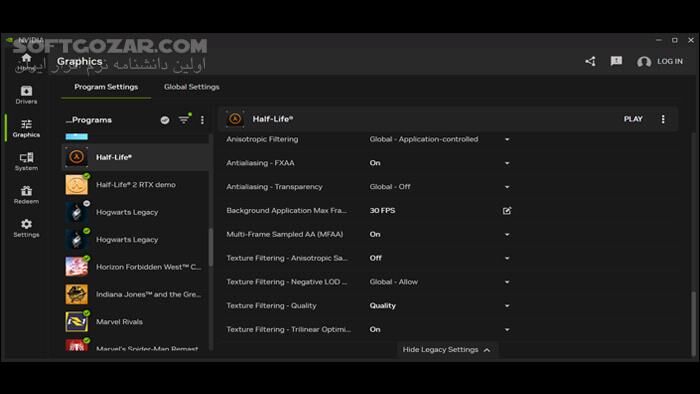Click the user avatar icon
Image resolution: width=700 pixels, height=394 pixels.
coord(644,62)
